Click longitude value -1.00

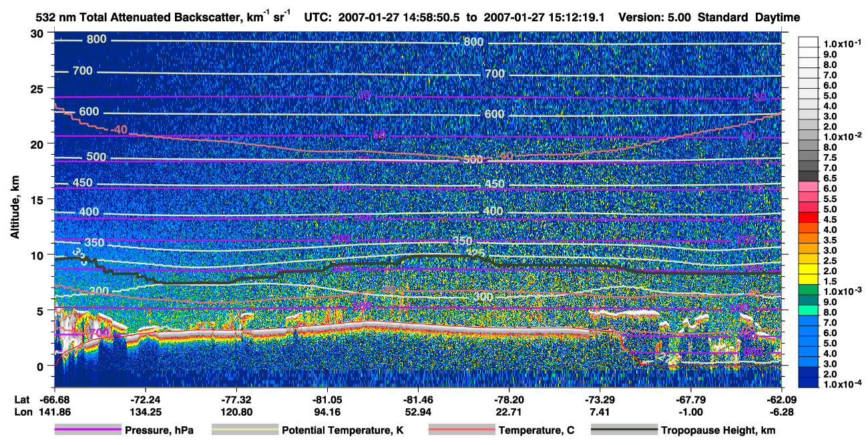click(x=691, y=412)
